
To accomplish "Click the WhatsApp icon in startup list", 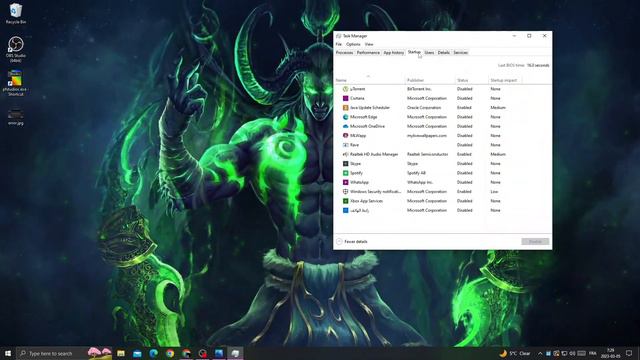I will click(345, 182).
